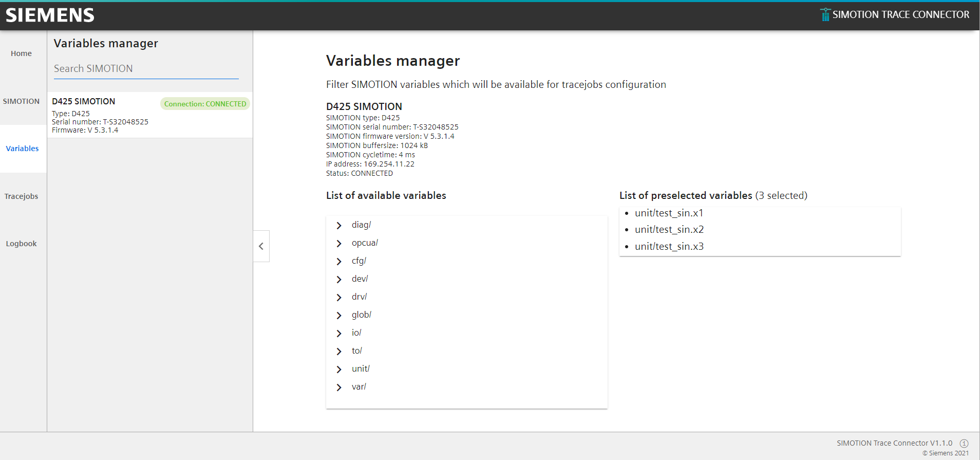Focus the Search SIMOTION input field
The height and width of the screenshot is (460, 980).
(146, 69)
